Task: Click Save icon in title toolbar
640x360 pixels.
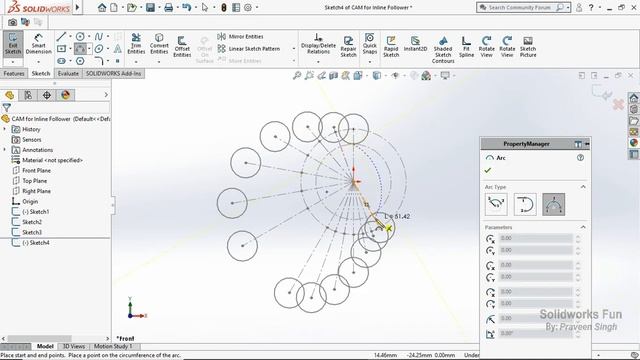Action: click(x=150, y=7)
